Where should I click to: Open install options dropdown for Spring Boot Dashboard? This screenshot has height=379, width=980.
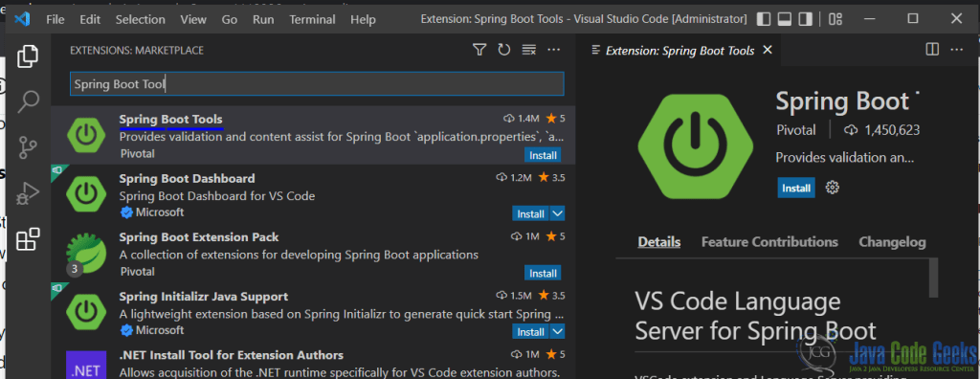pos(558,213)
